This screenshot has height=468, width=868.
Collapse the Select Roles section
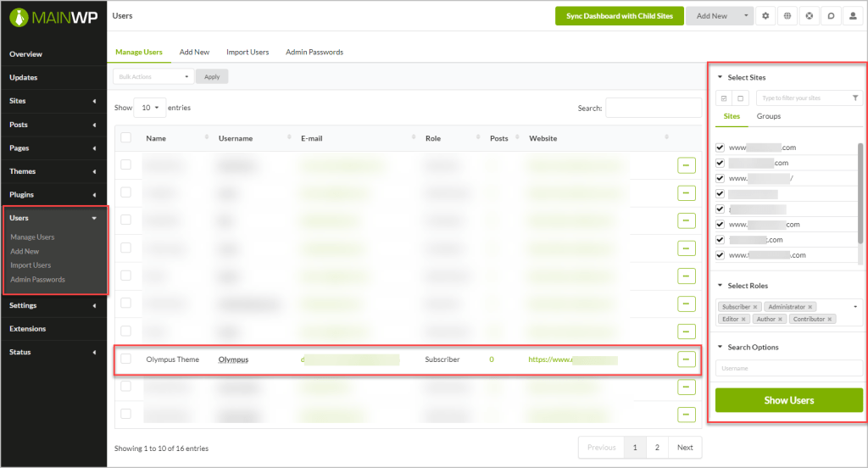point(720,285)
